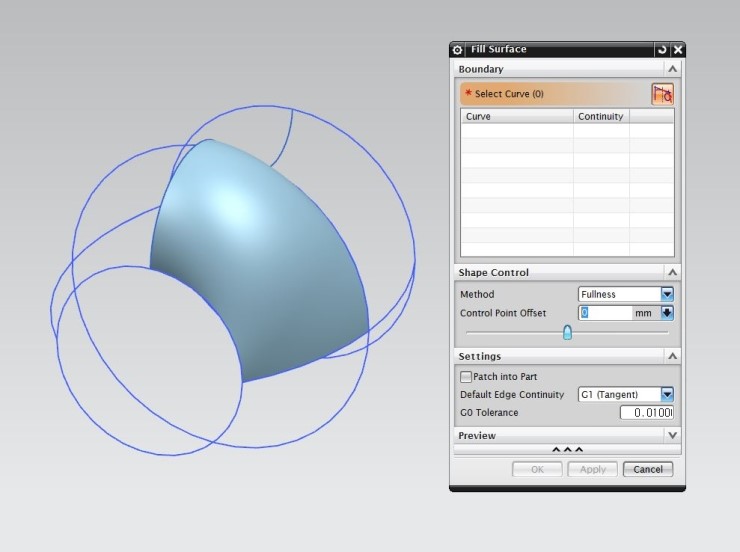Click the reset dialog arrow icon
This screenshot has height=552, width=740.
click(662, 50)
